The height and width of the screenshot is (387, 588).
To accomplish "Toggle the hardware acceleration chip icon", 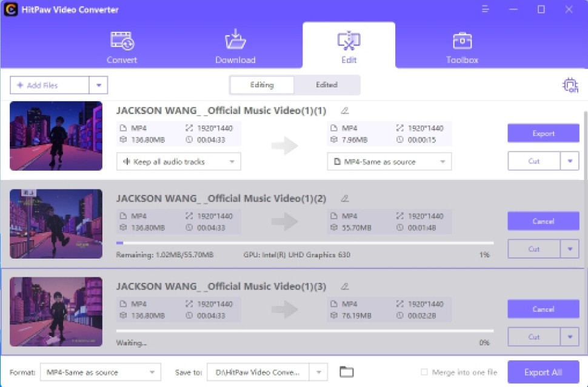I will tap(570, 85).
